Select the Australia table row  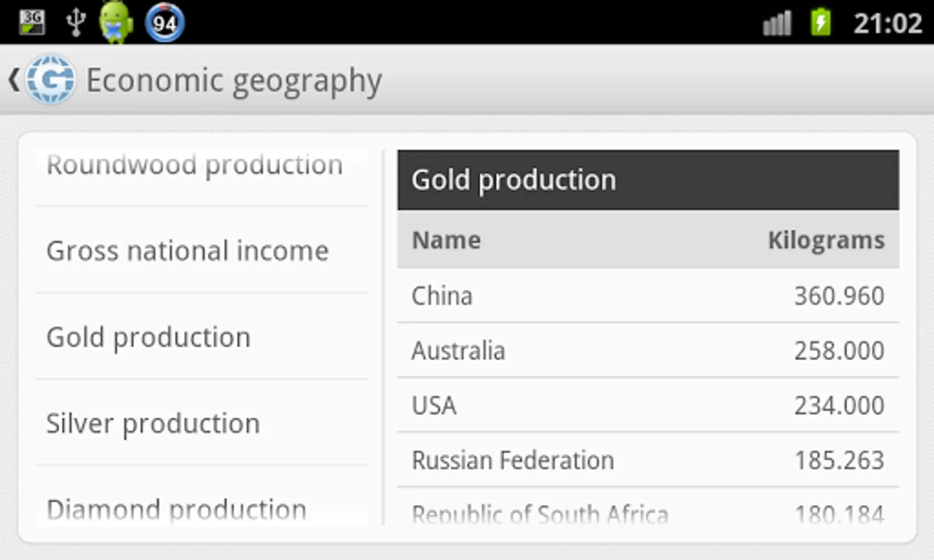(648, 350)
